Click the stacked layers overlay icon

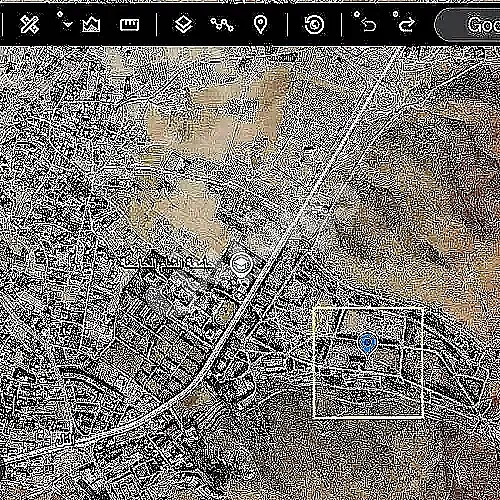click(x=183, y=25)
